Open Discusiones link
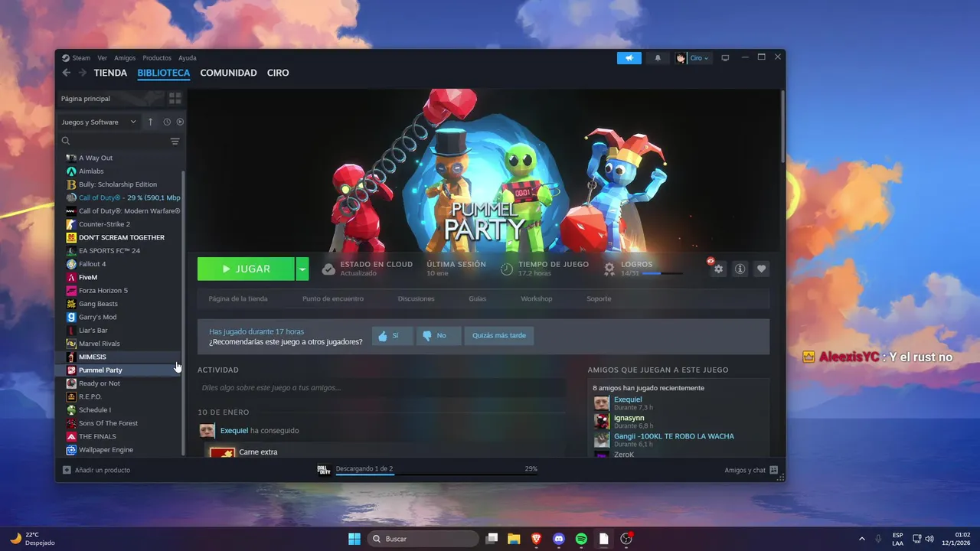The height and width of the screenshot is (551, 980). click(416, 298)
